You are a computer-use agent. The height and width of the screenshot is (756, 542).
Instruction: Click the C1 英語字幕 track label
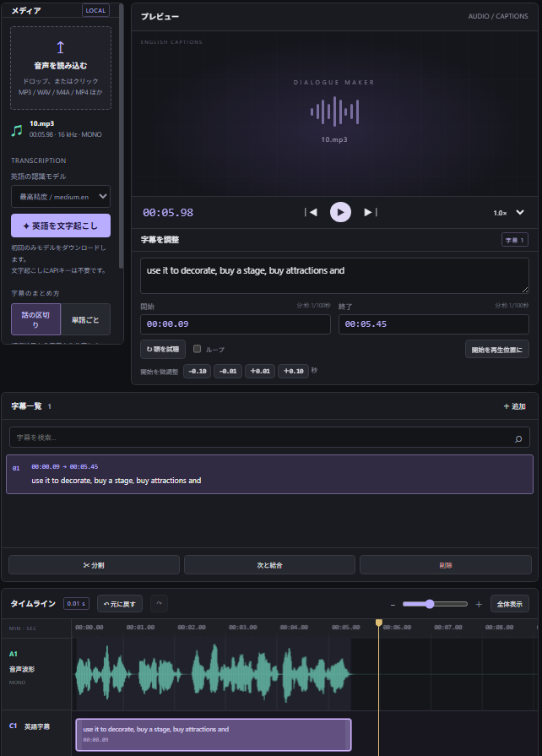30,726
